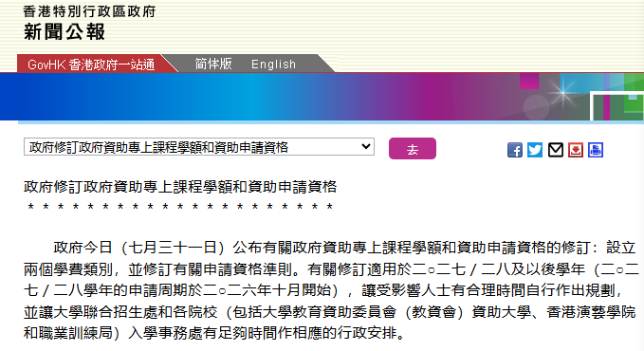Click 香港特別行政區政府 header text
This screenshot has height=351, width=644.
pyautogui.click(x=89, y=11)
